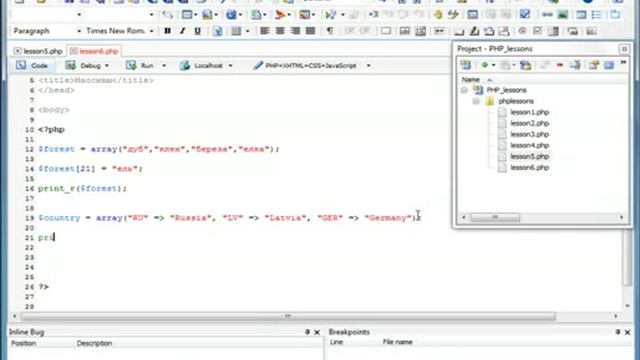Viewport: 640px width, 360px height.
Task: Click "print_r($forest);" on line 16
Action: click(x=82, y=189)
